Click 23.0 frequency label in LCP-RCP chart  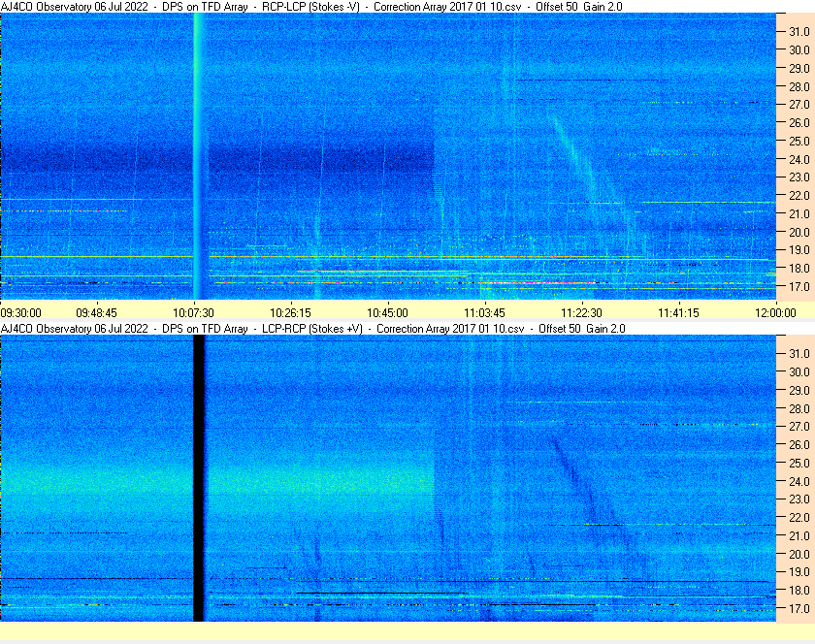tap(799, 499)
